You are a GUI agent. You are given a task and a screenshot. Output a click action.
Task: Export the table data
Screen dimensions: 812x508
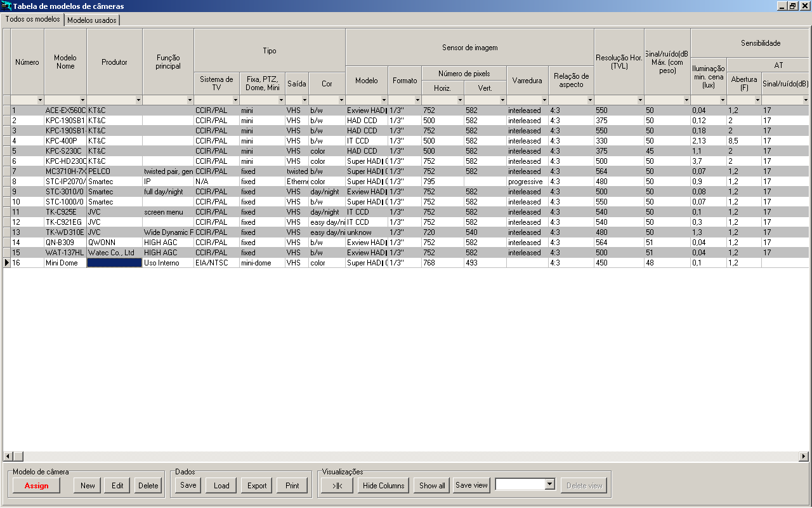(257, 486)
